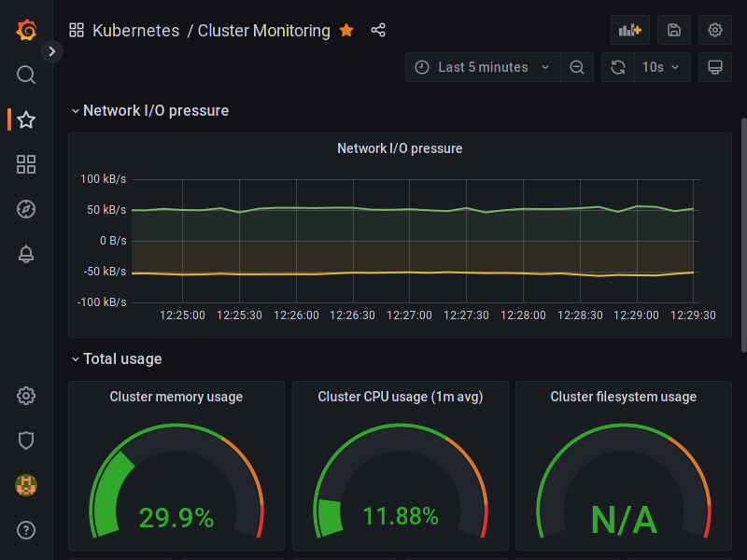Image resolution: width=747 pixels, height=560 pixels.
Task: Open the Alerting bell icon
Action: click(26, 254)
